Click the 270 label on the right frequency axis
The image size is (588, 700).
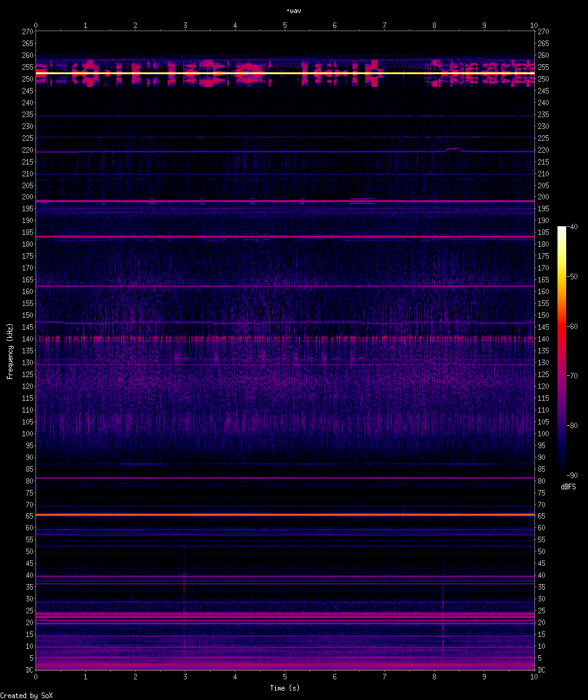[x=543, y=32]
